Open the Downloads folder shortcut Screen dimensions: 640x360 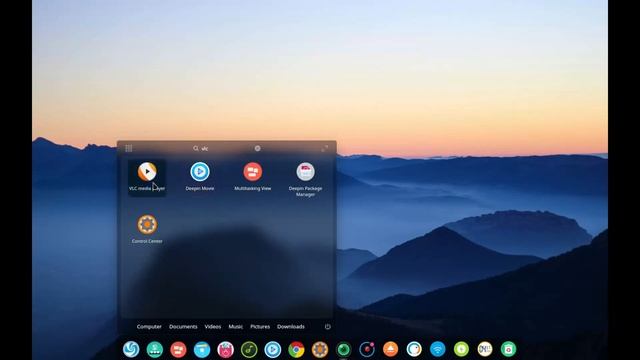point(291,327)
